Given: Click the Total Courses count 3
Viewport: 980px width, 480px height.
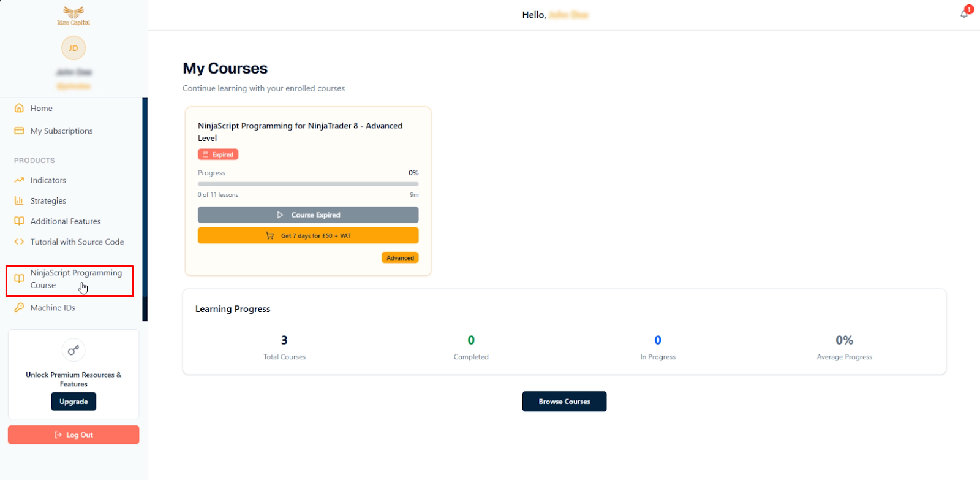Looking at the screenshot, I should pyautogui.click(x=284, y=340).
